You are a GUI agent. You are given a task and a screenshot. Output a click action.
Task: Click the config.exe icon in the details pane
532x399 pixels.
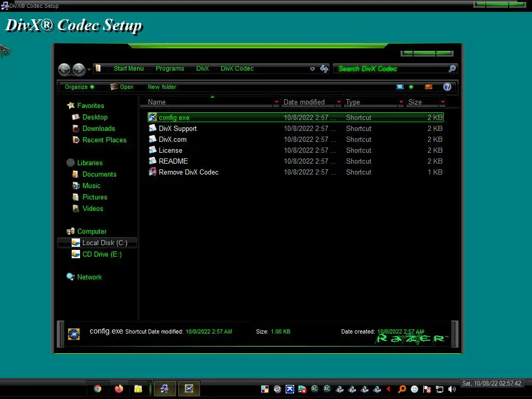click(74, 334)
